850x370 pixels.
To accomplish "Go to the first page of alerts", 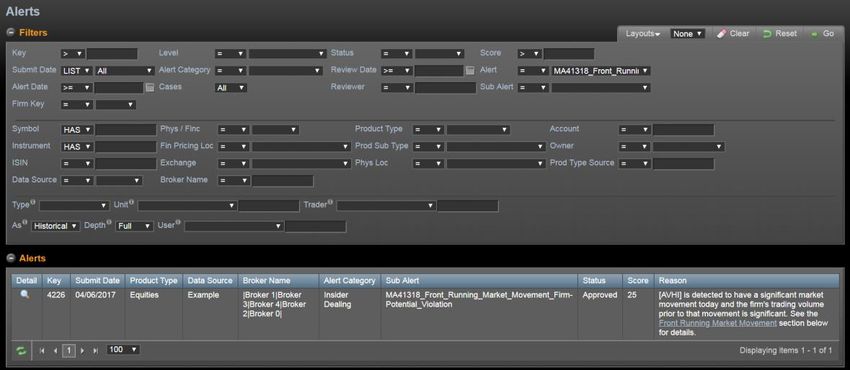I will pyautogui.click(x=42, y=350).
